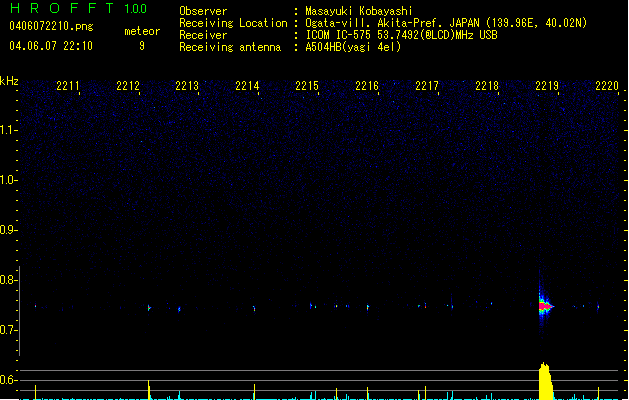The image size is (629, 400).
Task: Click the 2212 time marker
Action: pyautogui.click(x=128, y=86)
